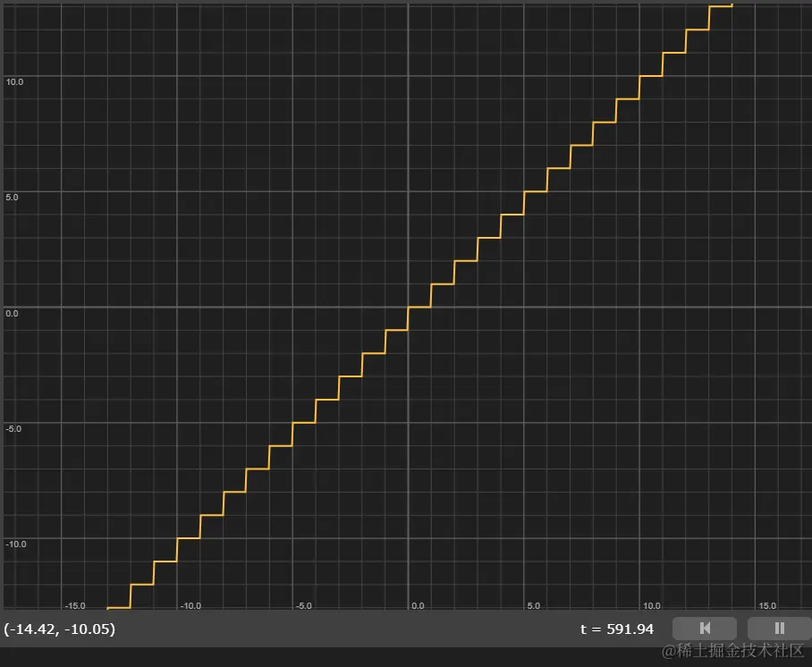Image resolution: width=812 pixels, height=667 pixels.
Task: Click the 10.0 label on vertical axis
Action: pyautogui.click(x=14, y=82)
